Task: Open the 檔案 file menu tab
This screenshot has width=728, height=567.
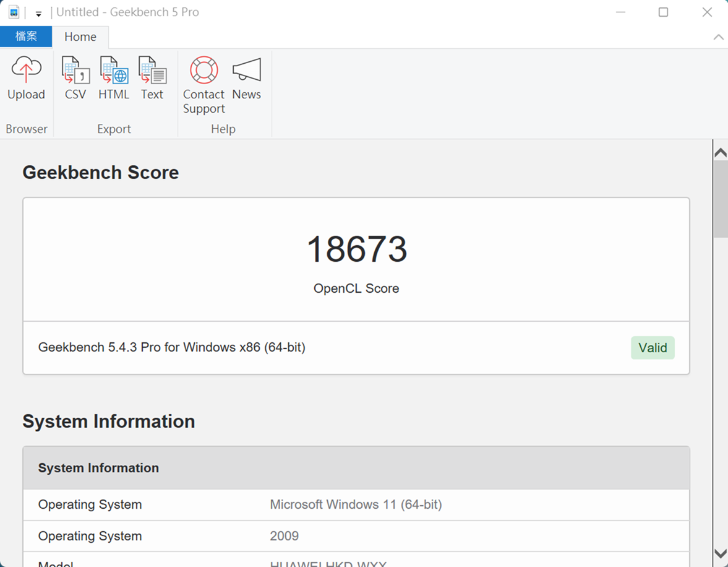Action: tap(26, 37)
